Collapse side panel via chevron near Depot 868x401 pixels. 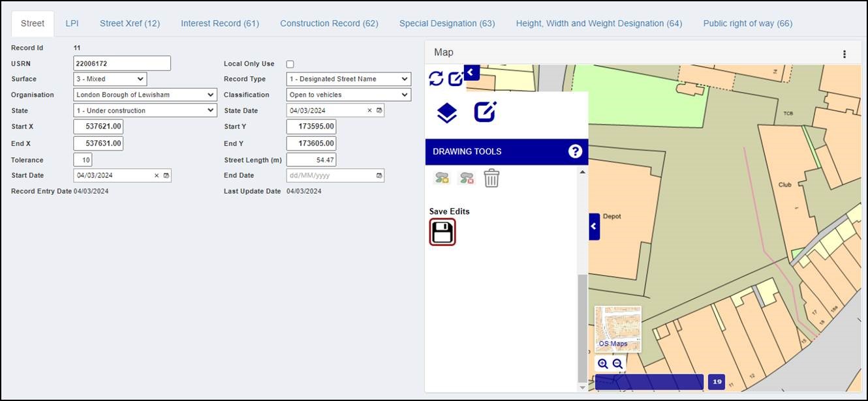[x=594, y=226]
